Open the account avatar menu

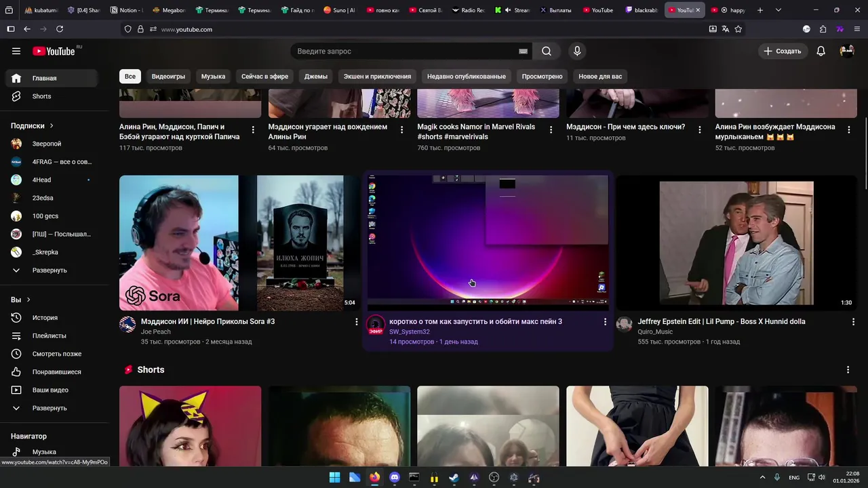pyautogui.click(x=846, y=51)
